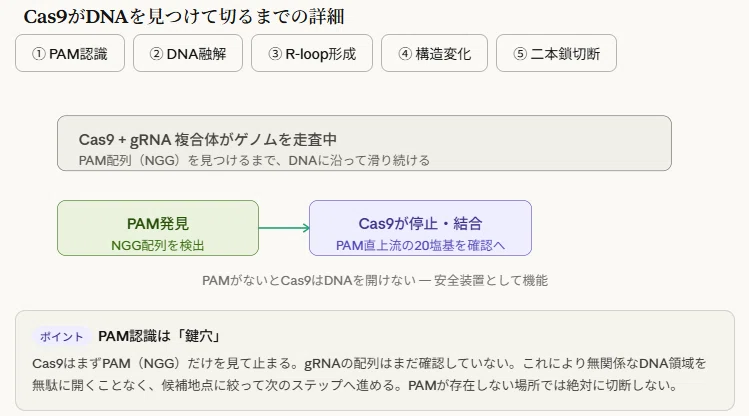
Task: Click the paragraph beginning Cas9はまずPAM
Action: 369,374
